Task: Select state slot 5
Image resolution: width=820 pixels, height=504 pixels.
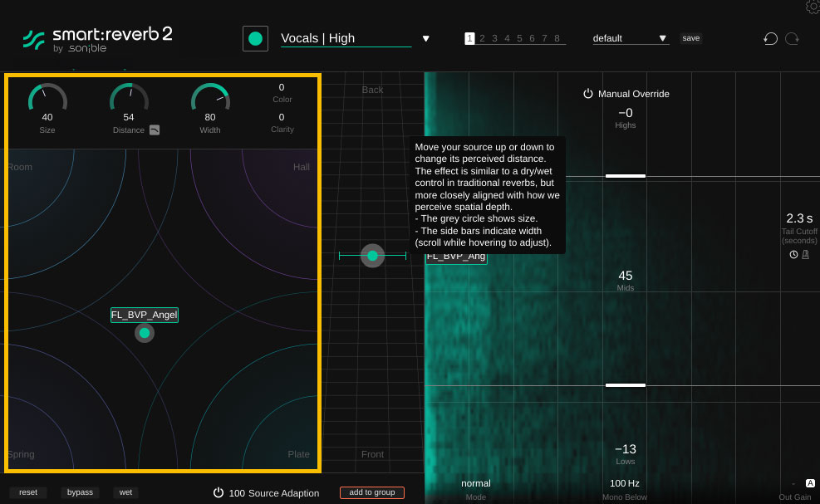Action: (519, 38)
